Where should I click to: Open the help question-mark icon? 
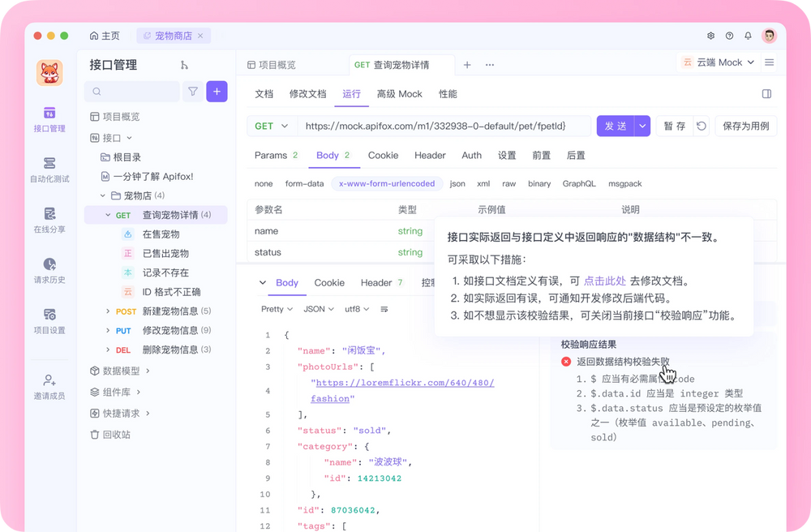coord(729,36)
